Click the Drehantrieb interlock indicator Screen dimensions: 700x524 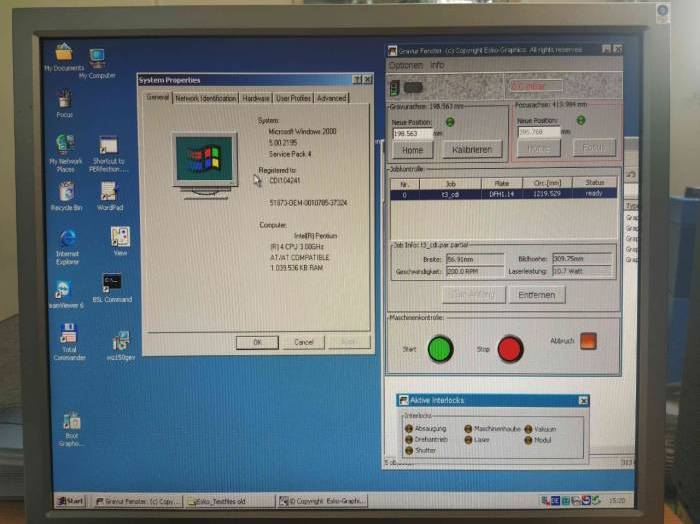408,440
